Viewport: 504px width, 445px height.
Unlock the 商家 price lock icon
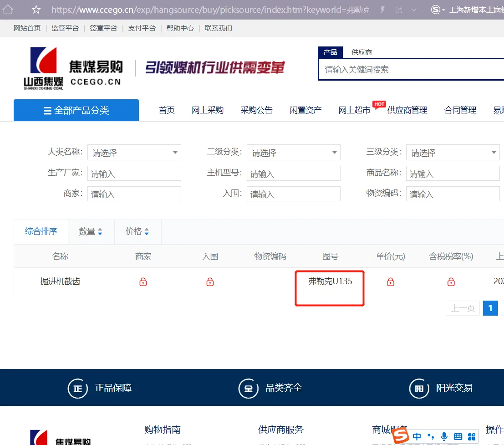pos(143,281)
